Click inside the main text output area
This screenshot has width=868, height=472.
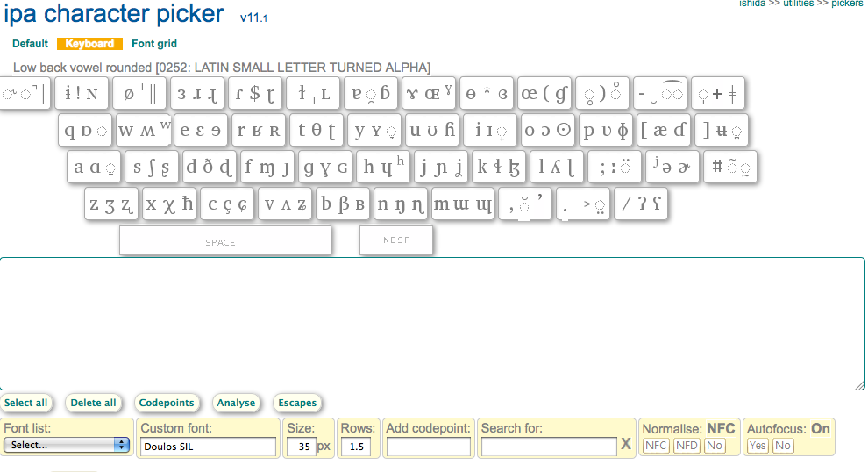(x=432, y=324)
